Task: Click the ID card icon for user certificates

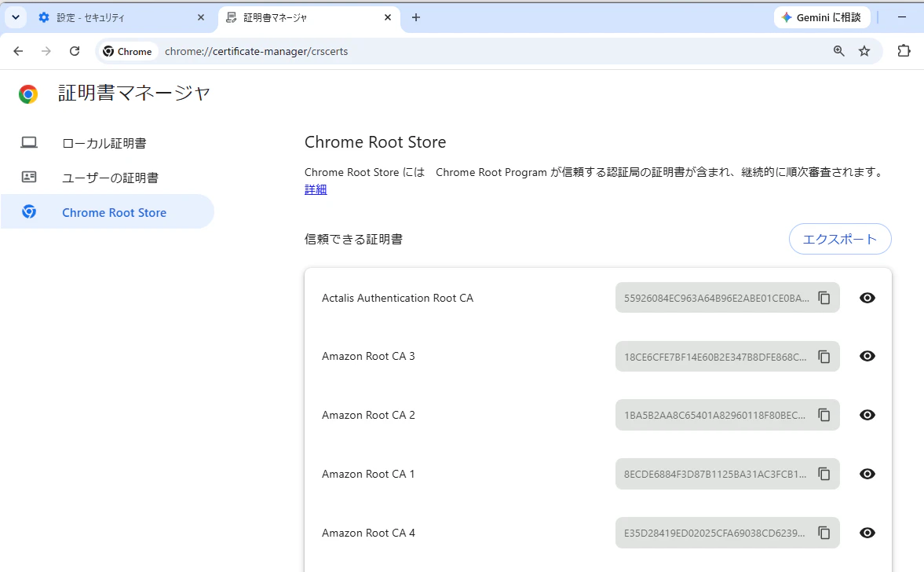Action: click(x=29, y=177)
